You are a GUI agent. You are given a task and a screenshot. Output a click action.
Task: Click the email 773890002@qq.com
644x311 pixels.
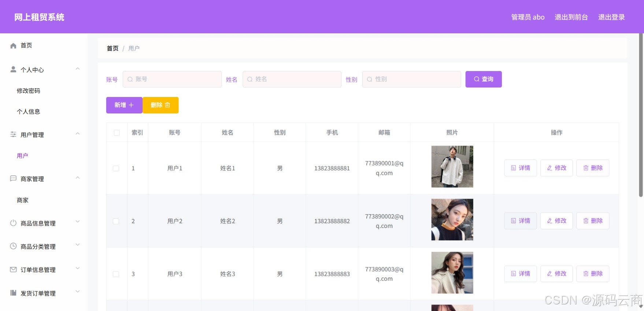click(384, 221)
